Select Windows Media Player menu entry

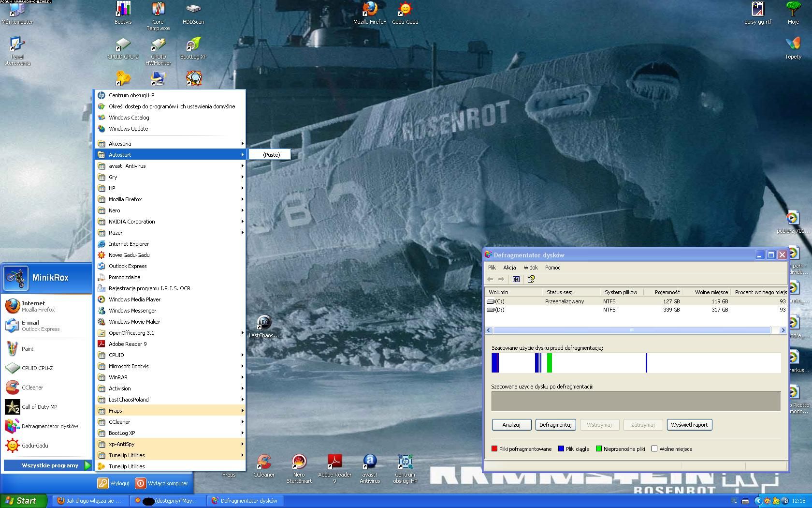pyautogui.click(x=171, y=299)
